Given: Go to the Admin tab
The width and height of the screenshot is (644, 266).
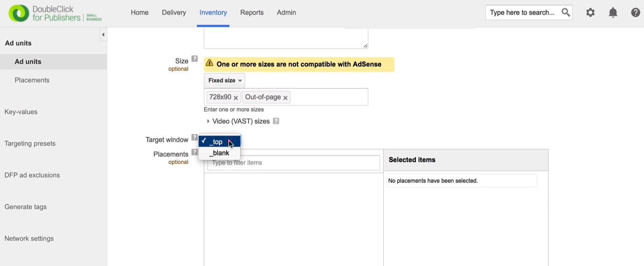Looking at the screenshot, I should tap(287, 12).
